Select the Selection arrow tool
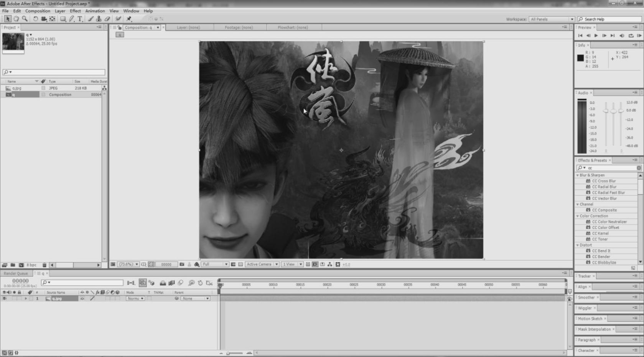 pyautogui.click(x=7, y=19)
